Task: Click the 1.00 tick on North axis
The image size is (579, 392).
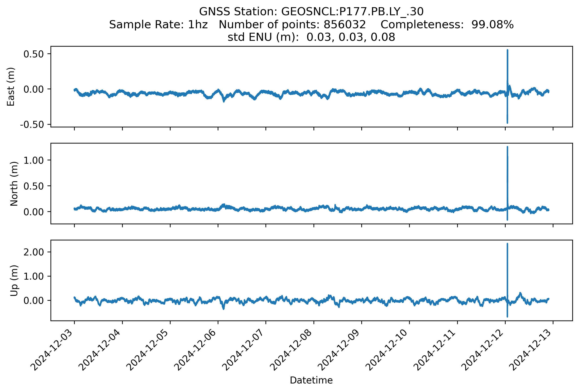Action: coord(34,160)
